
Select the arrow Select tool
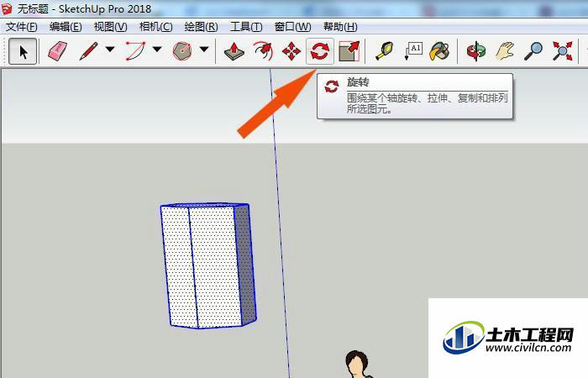pyautogui.click(x=23, y=51)
